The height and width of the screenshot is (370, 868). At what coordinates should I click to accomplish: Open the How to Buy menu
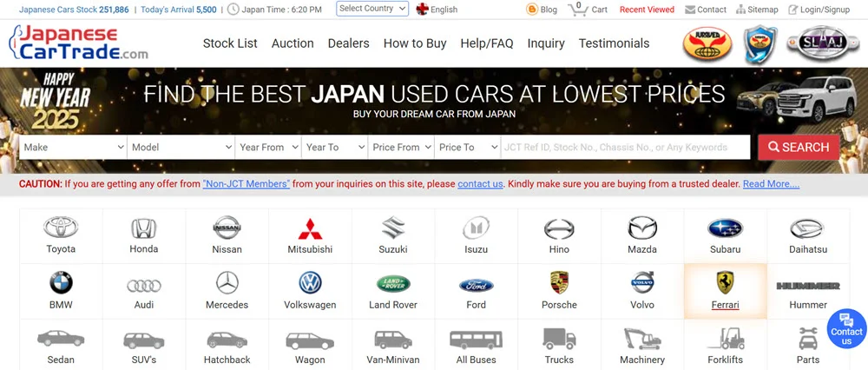tap(415, 43)
